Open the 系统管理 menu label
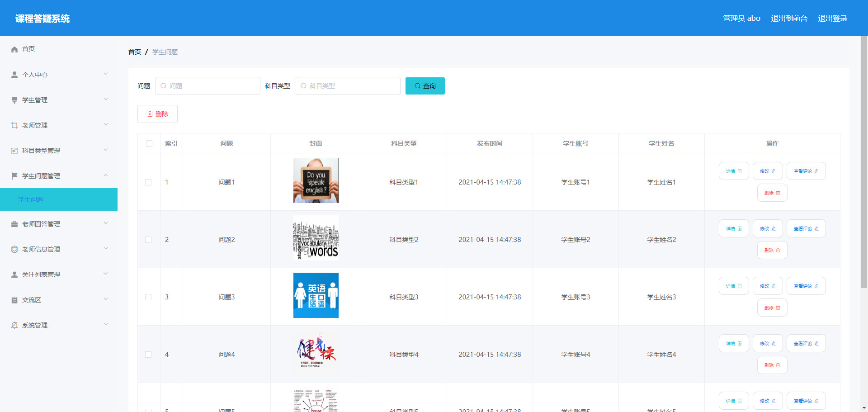The height and width of the screenshot is (412, 868). pyautogui.click(x=35, y=325)
